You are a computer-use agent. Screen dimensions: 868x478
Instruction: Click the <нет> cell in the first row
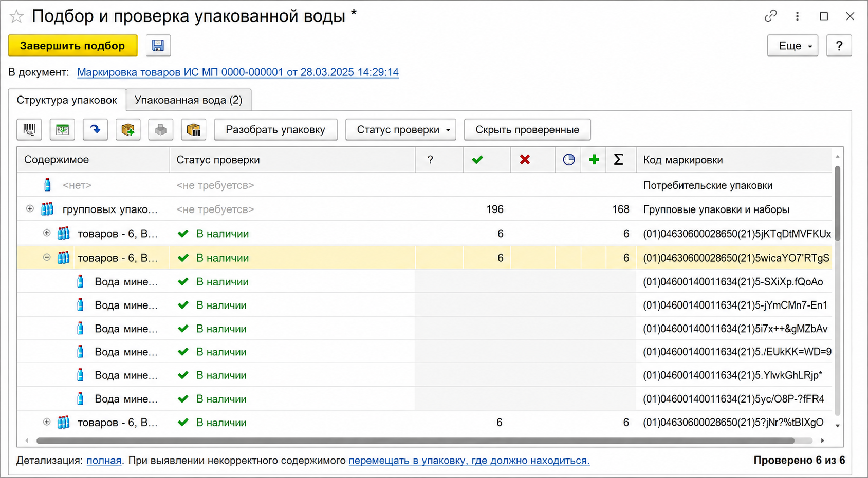point(77,185)
